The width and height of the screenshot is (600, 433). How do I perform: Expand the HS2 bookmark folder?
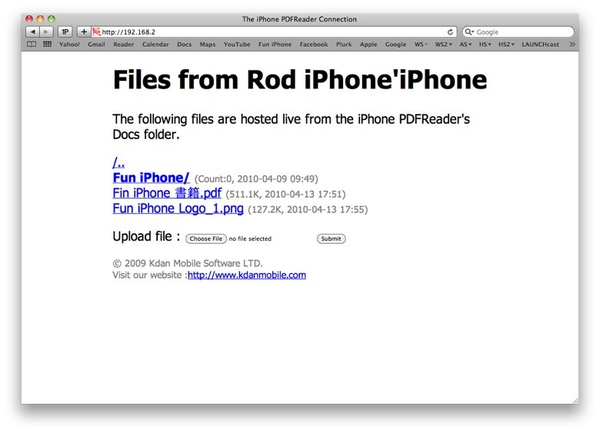tap(506, 44)
